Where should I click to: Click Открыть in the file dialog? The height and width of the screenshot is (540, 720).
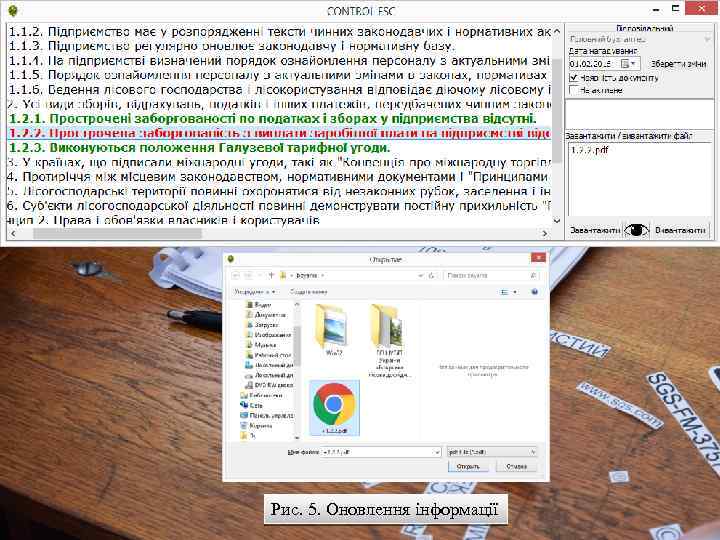[x=468, y=467]
